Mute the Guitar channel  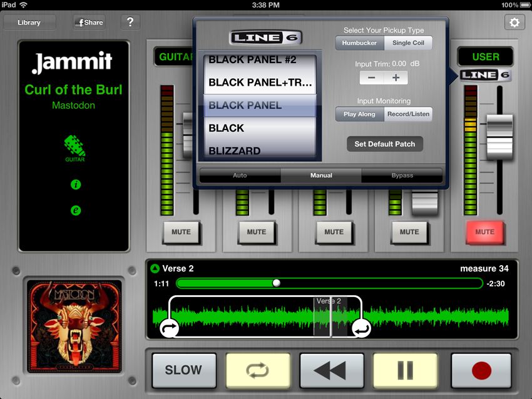click(x=181, y=232)
